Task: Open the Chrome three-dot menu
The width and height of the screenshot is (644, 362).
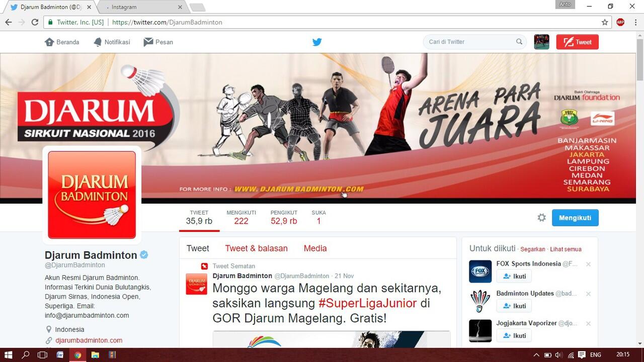Action: [635, 22]
